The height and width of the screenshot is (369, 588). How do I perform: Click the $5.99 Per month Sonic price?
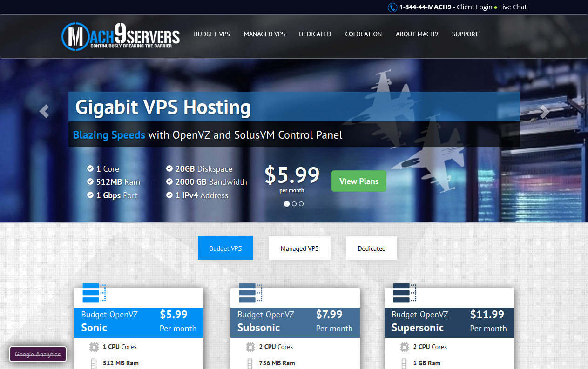click(x=178, y=321)
